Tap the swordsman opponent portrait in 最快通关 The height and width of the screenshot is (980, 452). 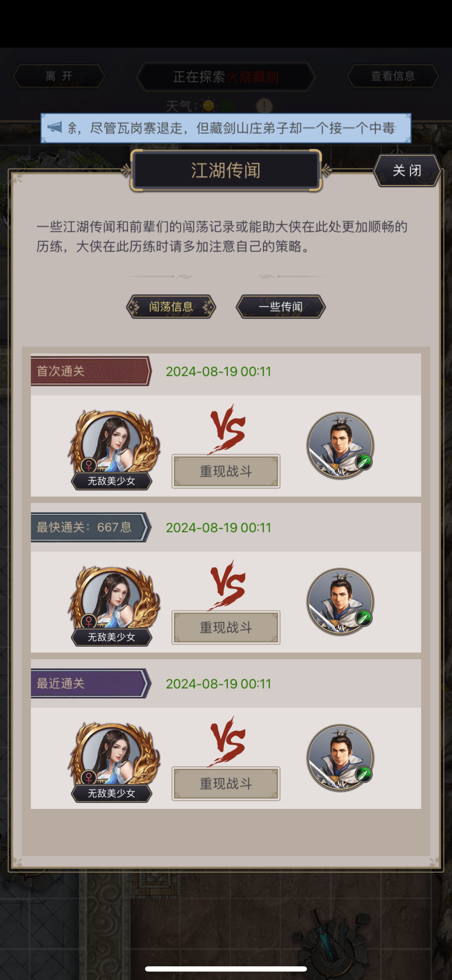click(341, 601)
